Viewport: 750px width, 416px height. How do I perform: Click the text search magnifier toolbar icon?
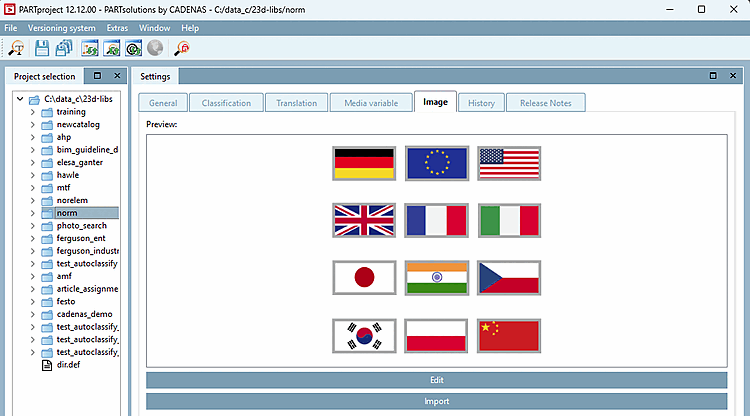point(16,48)
